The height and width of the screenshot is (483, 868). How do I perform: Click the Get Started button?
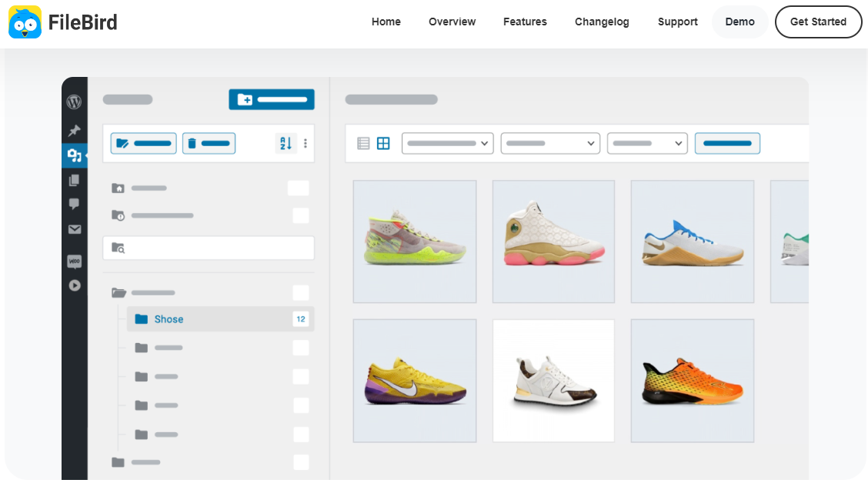click(x=818, y=22)
